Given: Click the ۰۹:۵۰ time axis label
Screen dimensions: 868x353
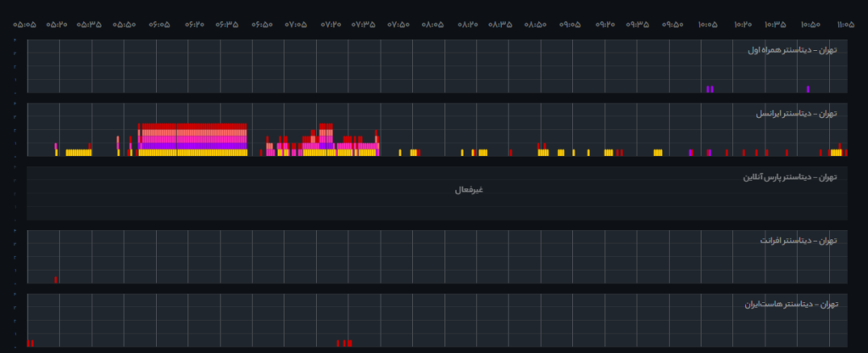Looking at the screenshot, I should [672, 25].
